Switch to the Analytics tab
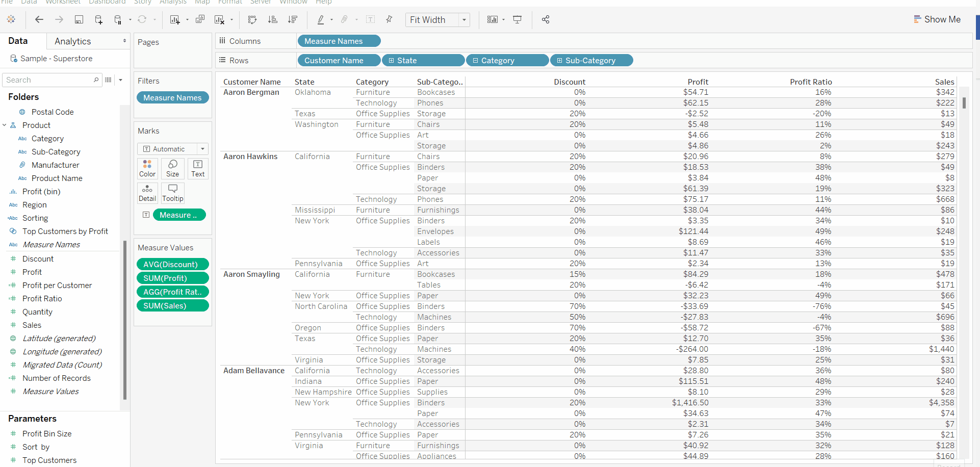Viewport: 980px width, 467px height. point(73,41)
